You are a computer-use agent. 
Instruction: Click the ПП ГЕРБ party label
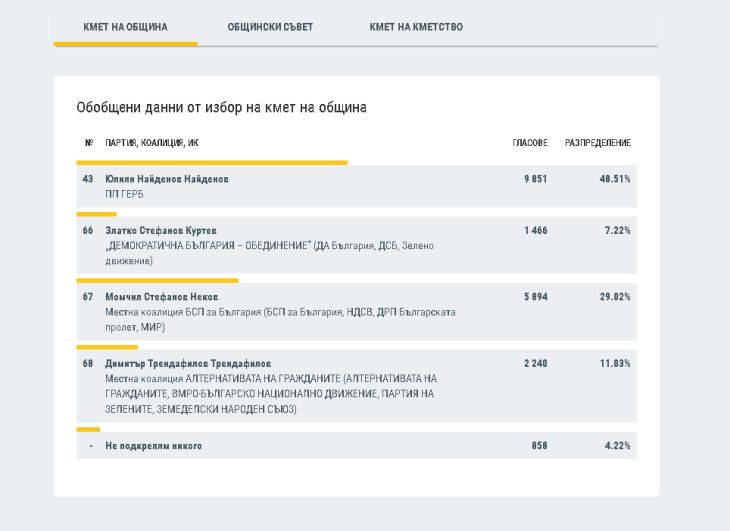[124, 194]
